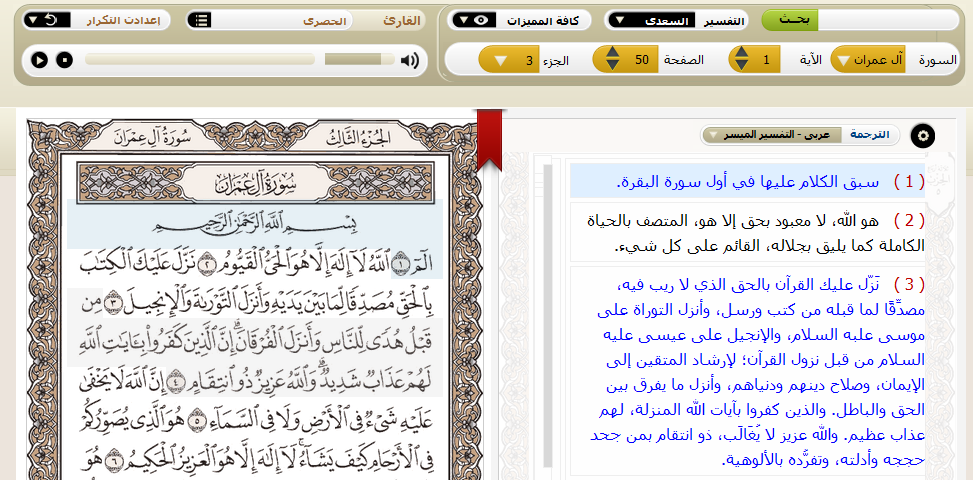
Task: Click the ayah number stepper arrows
Action: (741, 60)
